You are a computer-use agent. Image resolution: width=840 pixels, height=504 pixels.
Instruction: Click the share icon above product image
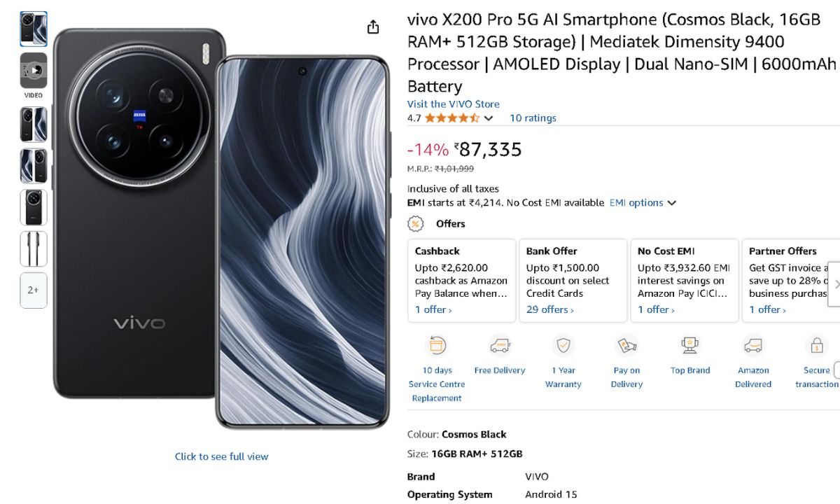(373, 27)
